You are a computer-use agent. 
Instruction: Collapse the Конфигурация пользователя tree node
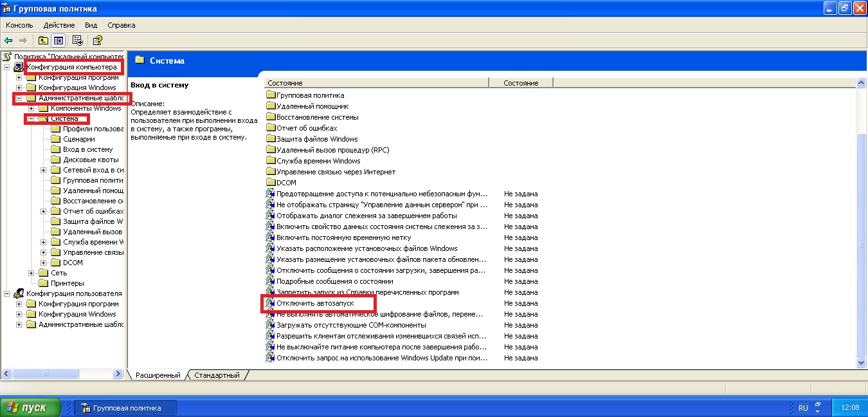pyautogui.click(x=7, y=293)
